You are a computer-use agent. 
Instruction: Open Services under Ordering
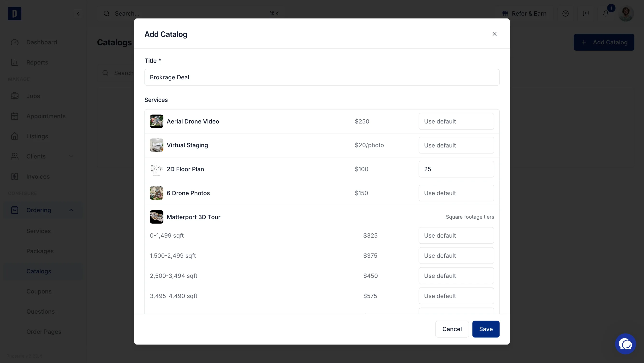pos(38,231)
